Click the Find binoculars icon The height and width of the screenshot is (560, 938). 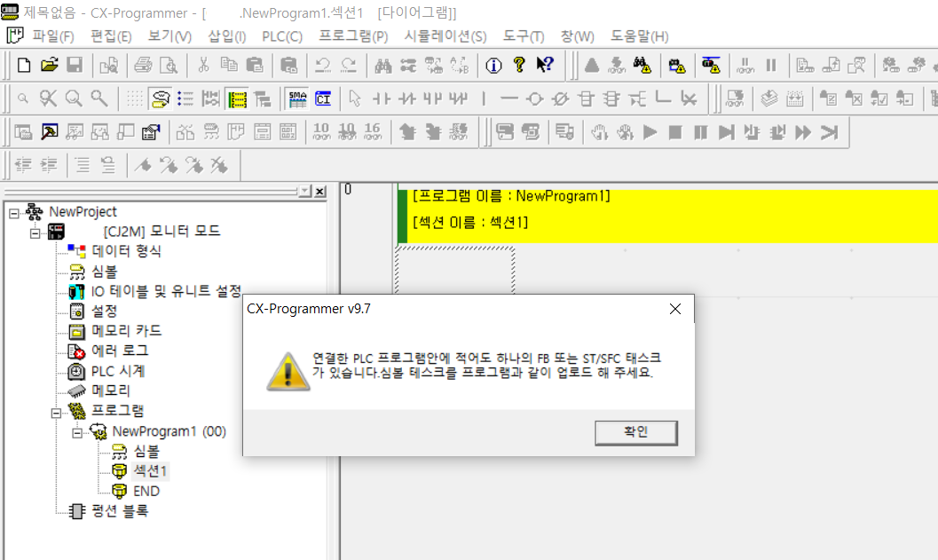pos(382,65)
